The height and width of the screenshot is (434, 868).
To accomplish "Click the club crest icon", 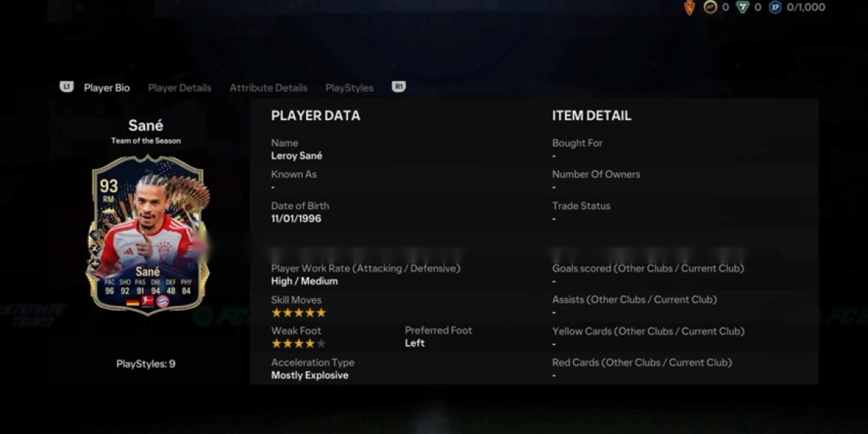I will tap(690, 7).
